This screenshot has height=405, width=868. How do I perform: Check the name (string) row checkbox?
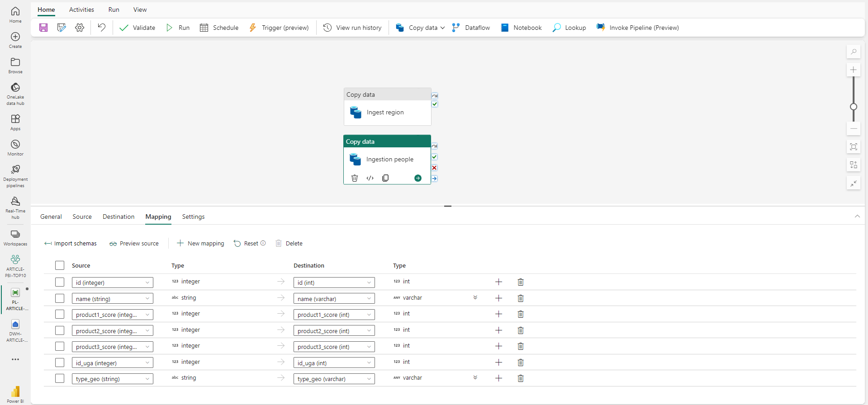(60, 298)
